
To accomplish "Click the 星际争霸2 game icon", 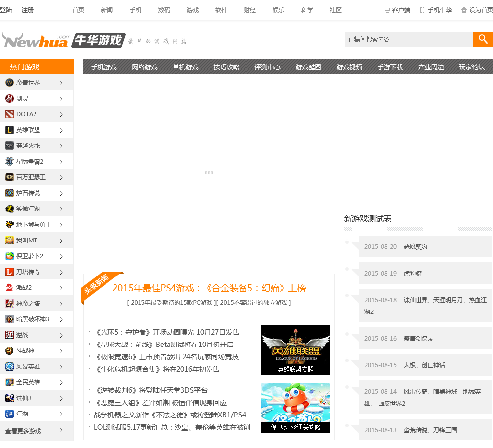I will coord(10,161).
